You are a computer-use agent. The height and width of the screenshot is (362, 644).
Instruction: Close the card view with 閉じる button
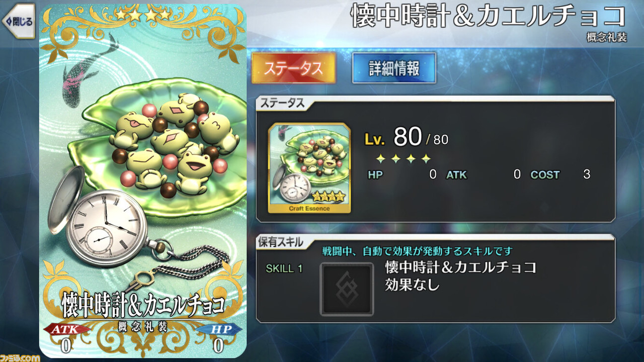coord(18,21)
